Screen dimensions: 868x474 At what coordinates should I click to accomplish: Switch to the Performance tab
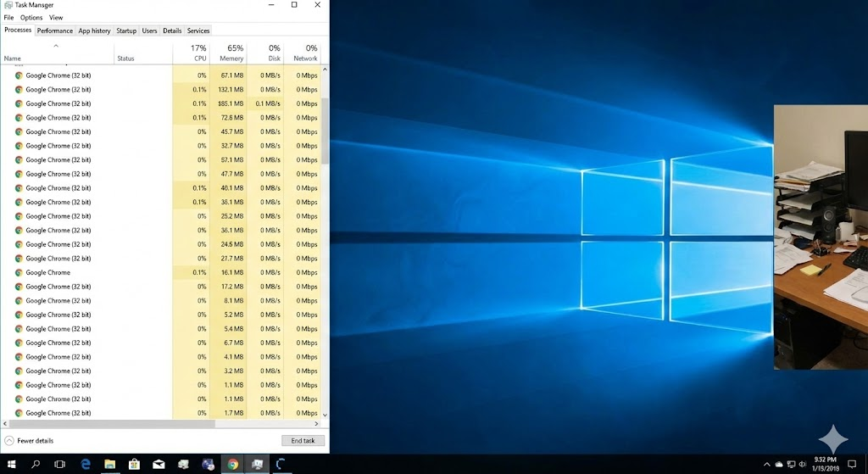(55, 31)
